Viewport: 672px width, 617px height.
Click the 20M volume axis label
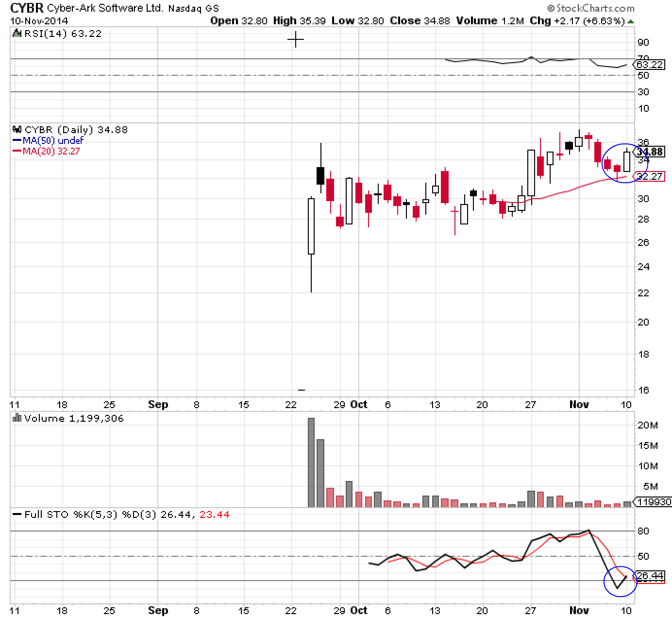pyautogui.click(x=648, y=425)
